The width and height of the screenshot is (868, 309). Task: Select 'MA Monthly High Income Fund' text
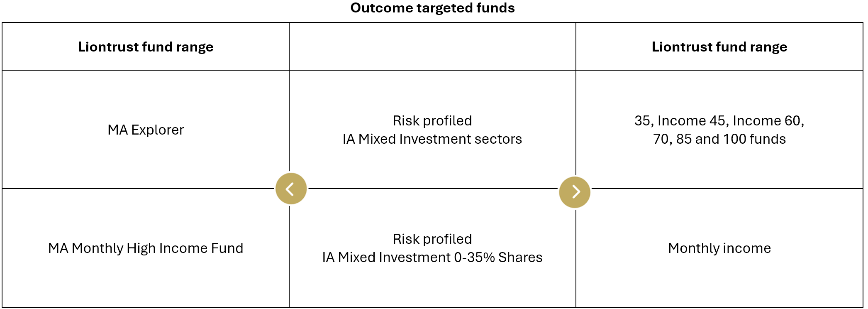(x=146, y=248)
